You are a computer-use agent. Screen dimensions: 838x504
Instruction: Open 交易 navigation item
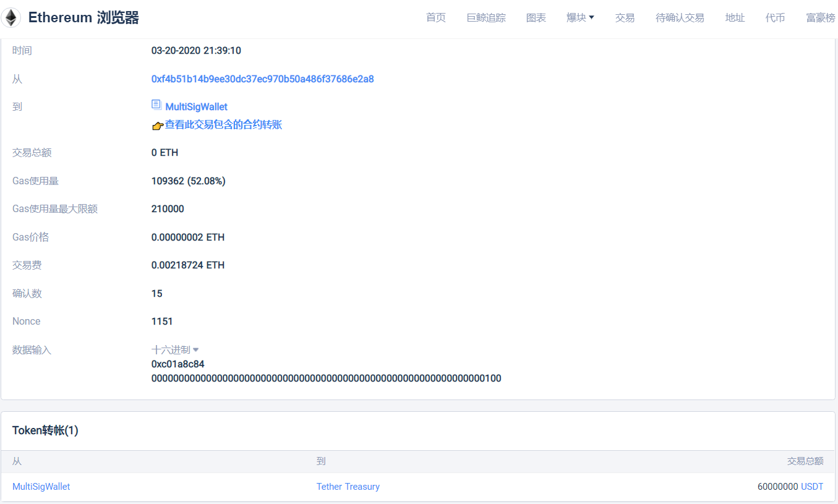tap(625, 17)
